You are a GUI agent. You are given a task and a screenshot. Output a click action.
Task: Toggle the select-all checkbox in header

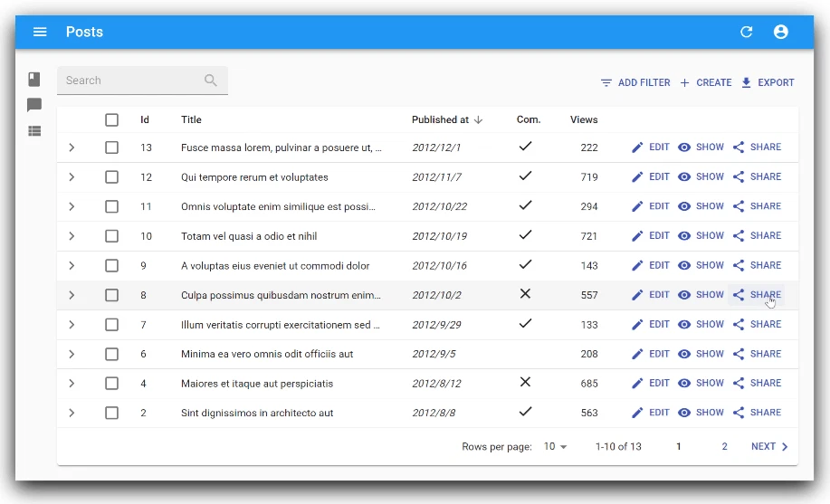(x=111, y=119)
